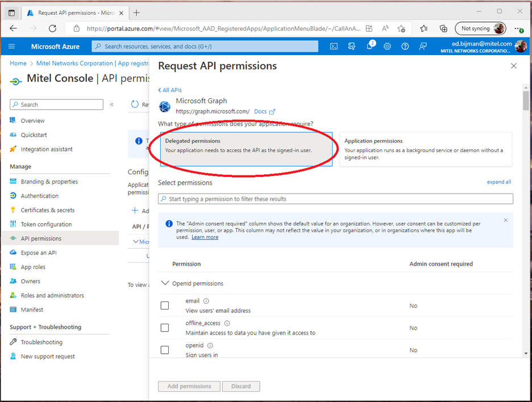Tick the openid permission checkbox
Image resolution: width=532 pixels, height=402 pixels.
coord(165,350)
